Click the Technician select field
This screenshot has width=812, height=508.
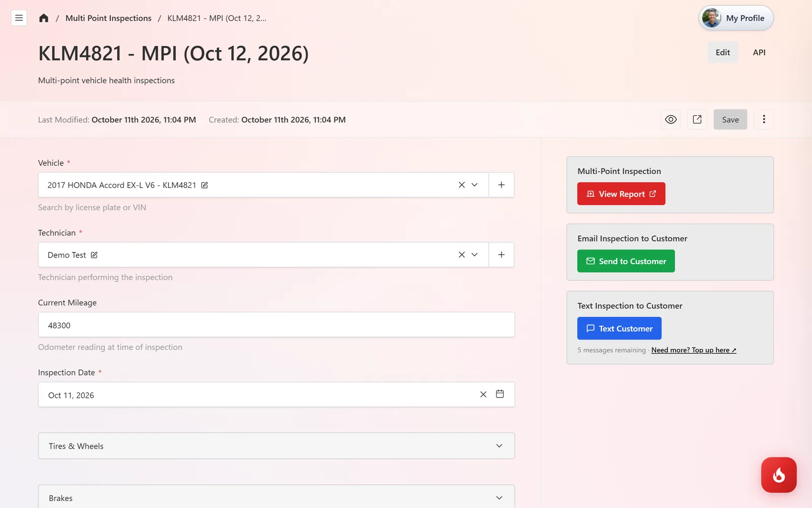[x=263, y=255]
